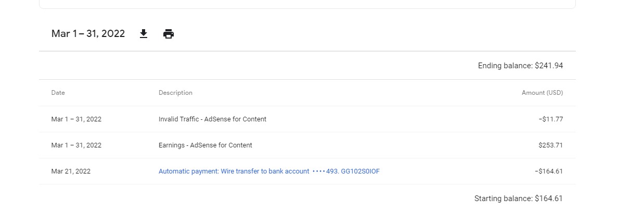The width and height of the screenshot is (644, 223).
Task: Select the Earnings - AdSense for Content entry
Action: point(205,145)
